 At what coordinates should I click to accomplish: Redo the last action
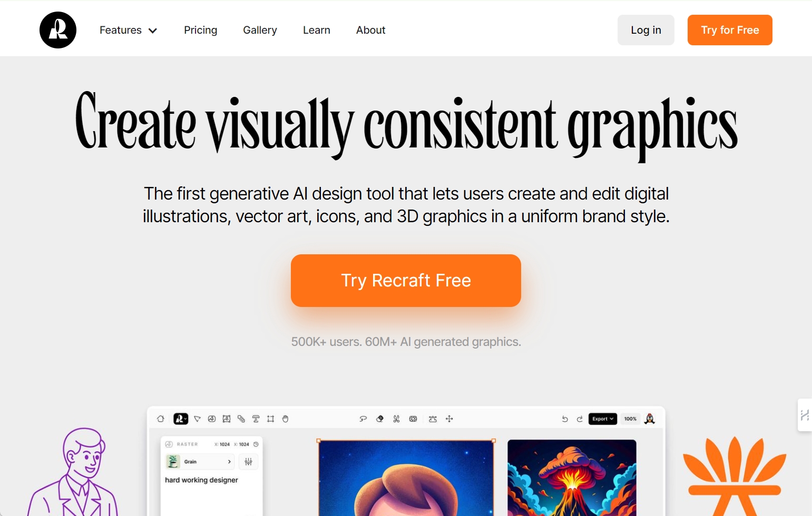(580, 419)
